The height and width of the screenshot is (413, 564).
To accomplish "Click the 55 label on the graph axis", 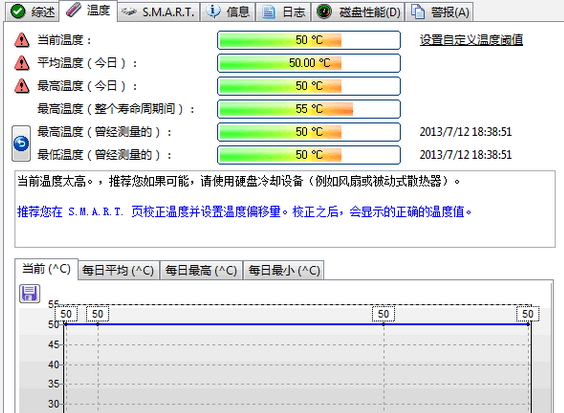I will tap(54, 304).
